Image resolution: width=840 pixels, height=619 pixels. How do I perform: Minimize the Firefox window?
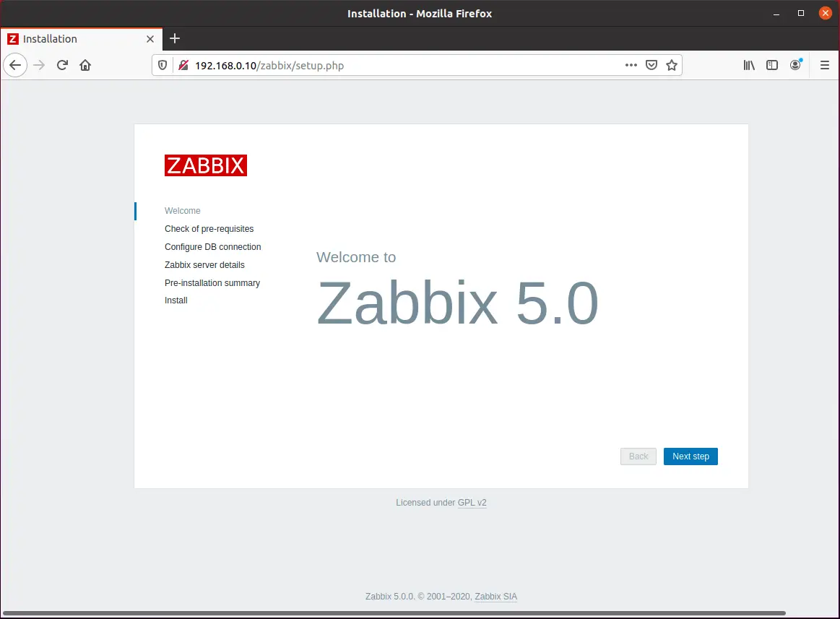point(776,14)
